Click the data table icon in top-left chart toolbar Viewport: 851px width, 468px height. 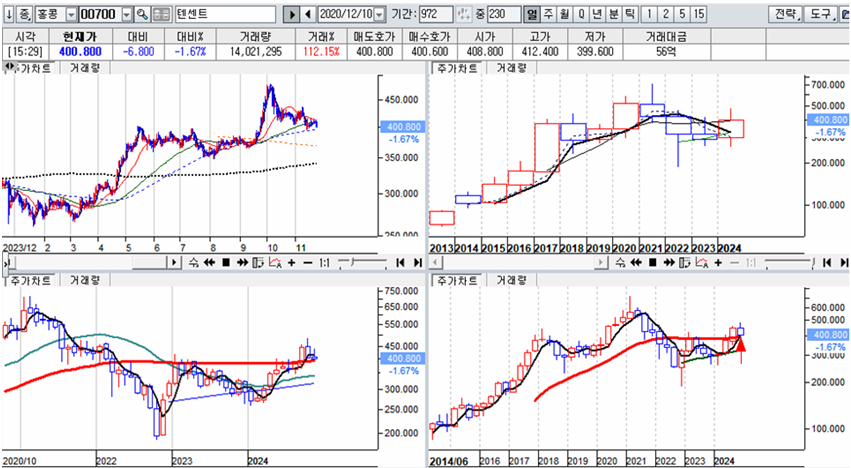coord(258,263)
